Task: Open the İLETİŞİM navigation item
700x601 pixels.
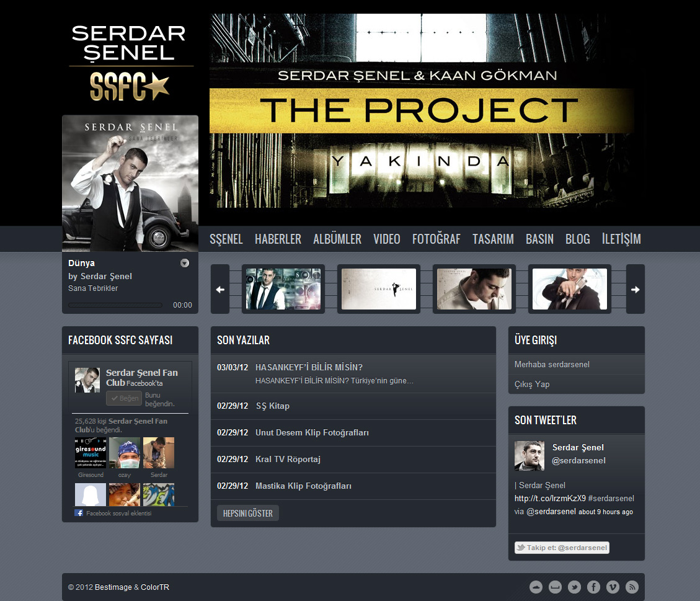Action: click(x=621, y=239)
